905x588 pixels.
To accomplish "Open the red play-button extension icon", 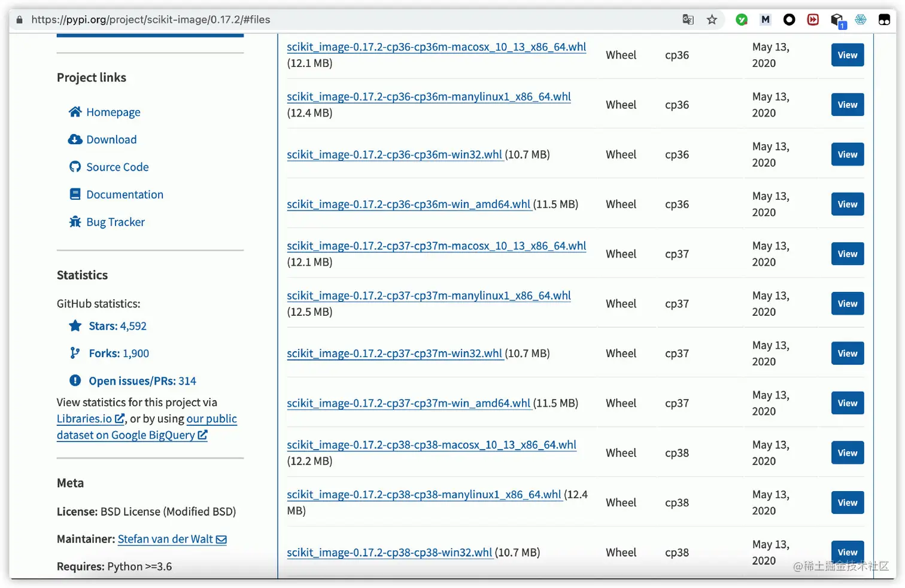I will [x=813, y=20].
